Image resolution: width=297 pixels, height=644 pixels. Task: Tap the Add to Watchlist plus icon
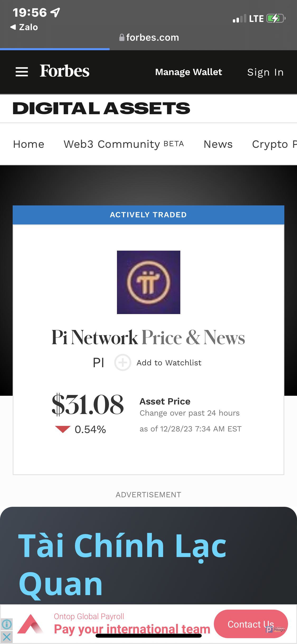coord(122,362)
